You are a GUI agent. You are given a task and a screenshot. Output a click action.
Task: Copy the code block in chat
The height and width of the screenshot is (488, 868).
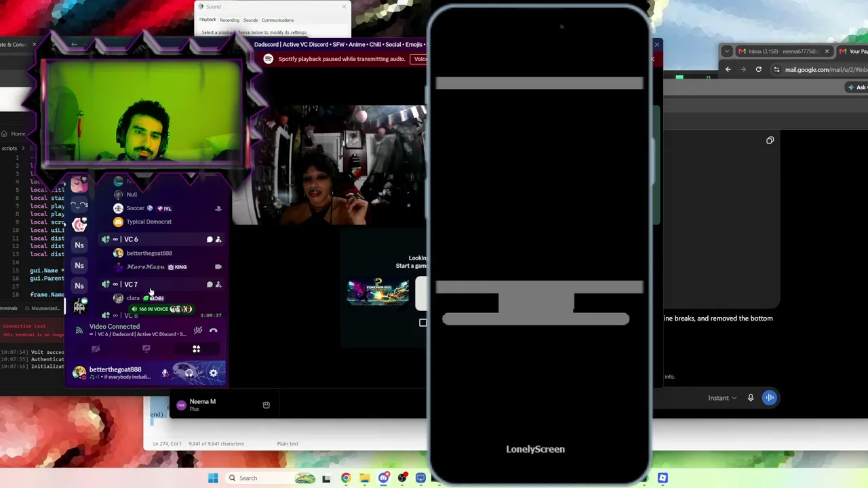(770, 140)
